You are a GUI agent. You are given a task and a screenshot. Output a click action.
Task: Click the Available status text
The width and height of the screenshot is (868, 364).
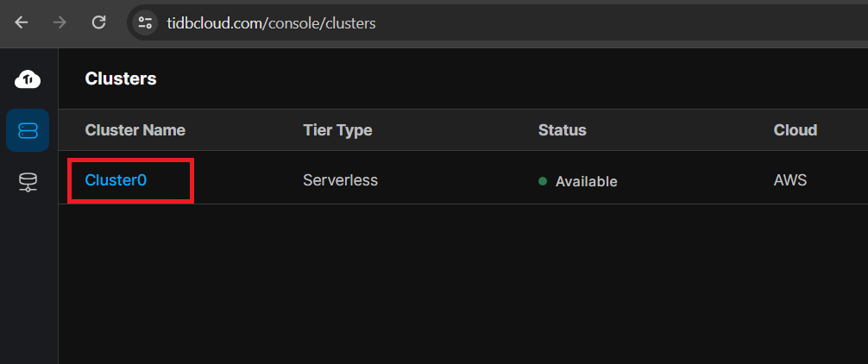coord(586,181)
